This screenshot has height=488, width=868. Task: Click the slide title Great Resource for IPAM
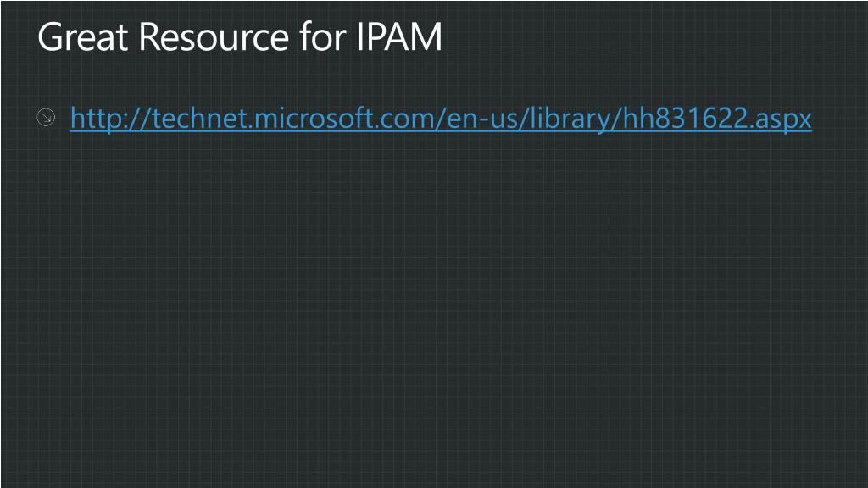pos(240,36)
